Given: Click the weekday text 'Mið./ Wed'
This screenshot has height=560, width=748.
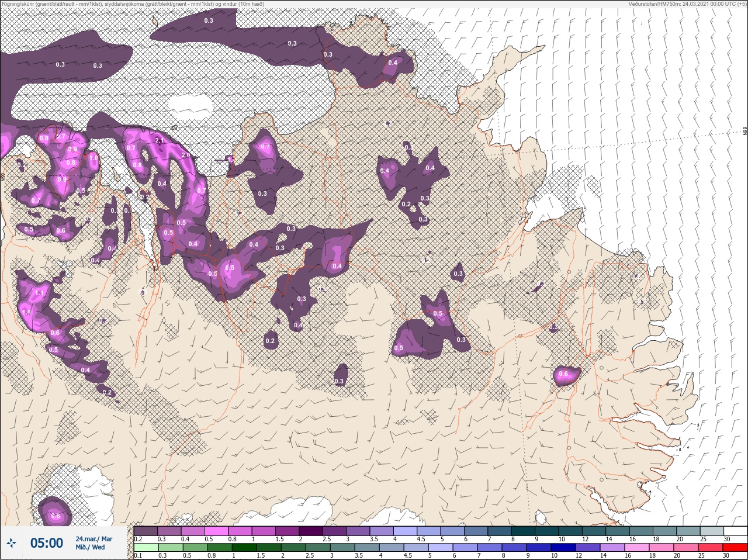Looking at the screenshot, I should (91, 547).
